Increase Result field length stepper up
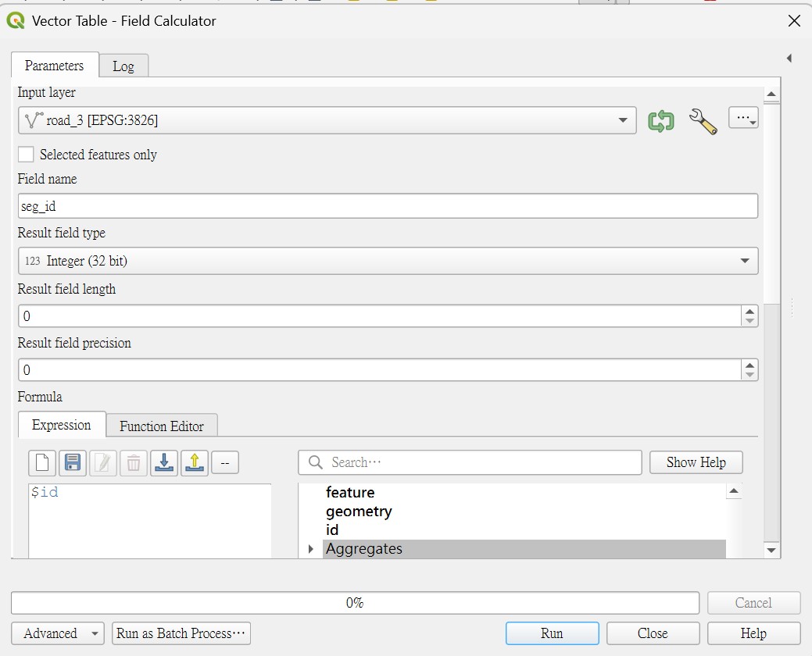Screen dimensions: 812x656 click(749, 311)
